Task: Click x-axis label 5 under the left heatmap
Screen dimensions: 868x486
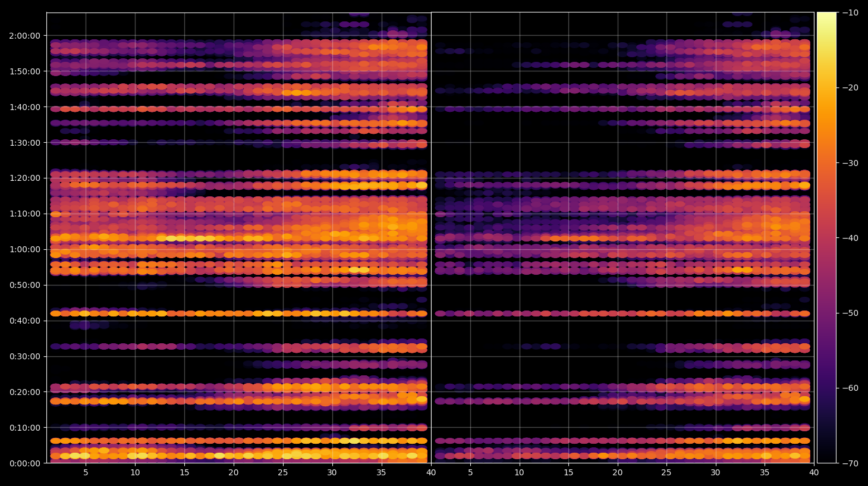Action: 86,472
